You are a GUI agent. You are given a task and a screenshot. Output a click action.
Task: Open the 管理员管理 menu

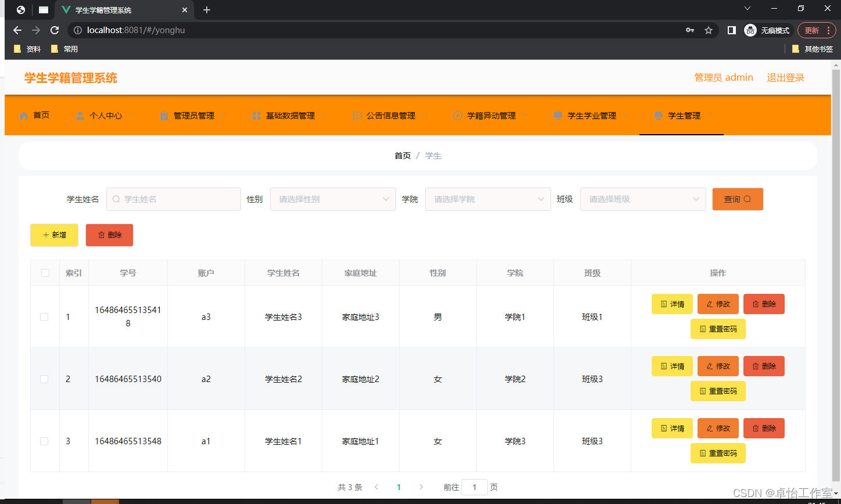pyautogui.click(x=194, y=116)
